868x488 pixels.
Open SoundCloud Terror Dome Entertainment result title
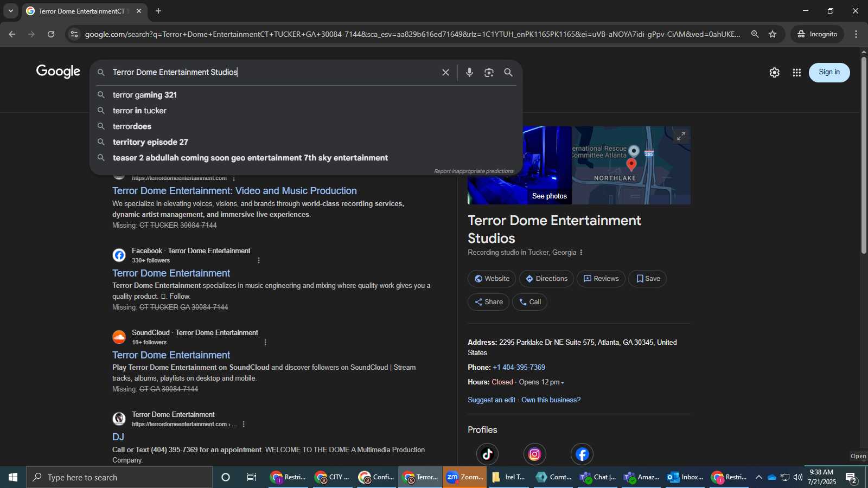coord(171,355)
